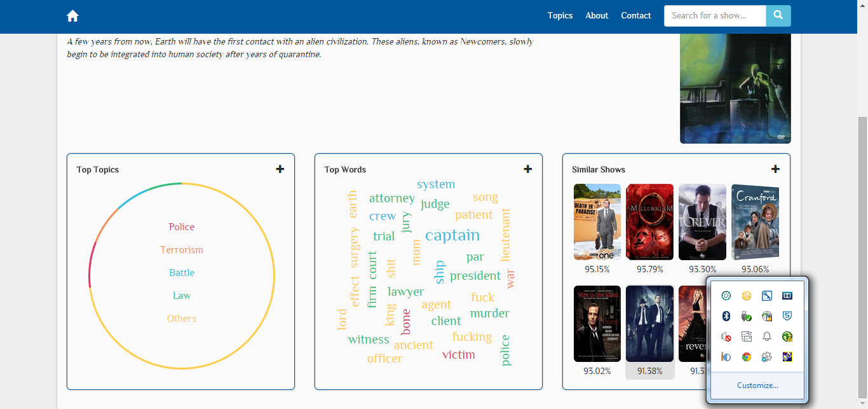Open the highlighted poster rated 91.38%
Screen dimensions: 868x409
pyautogui.click(x=649, y=324)
